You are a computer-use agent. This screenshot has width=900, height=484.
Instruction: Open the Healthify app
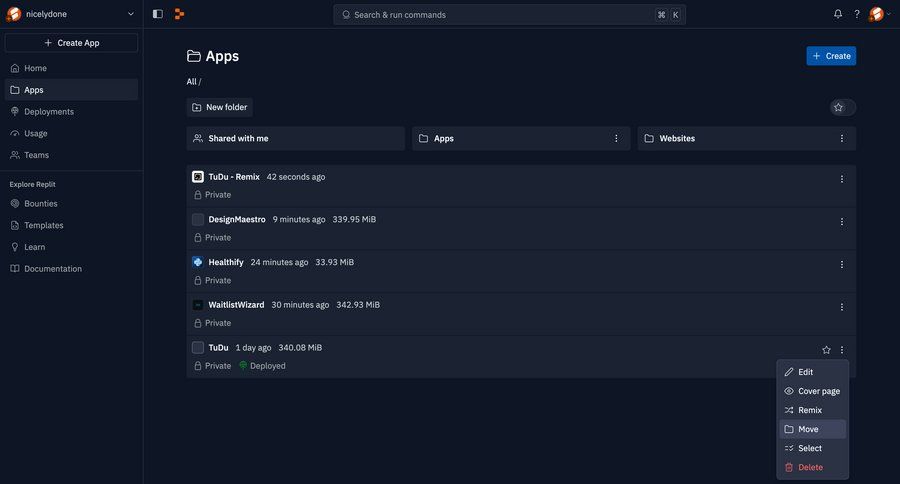click(226, 262)
